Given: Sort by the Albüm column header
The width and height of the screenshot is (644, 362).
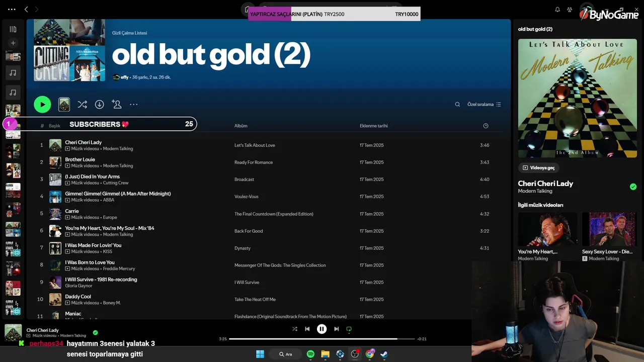Looking at the screenshot, I should click(x=240, y=126).
